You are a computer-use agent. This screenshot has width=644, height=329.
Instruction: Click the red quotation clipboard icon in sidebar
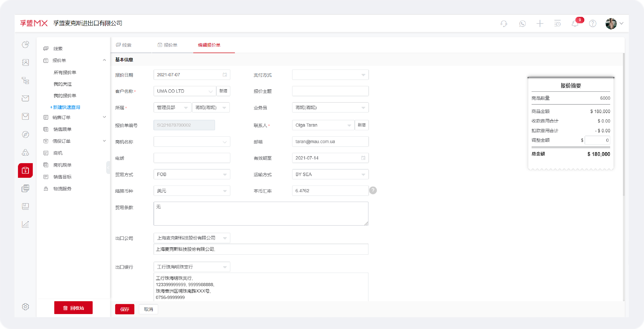(25, 170)
